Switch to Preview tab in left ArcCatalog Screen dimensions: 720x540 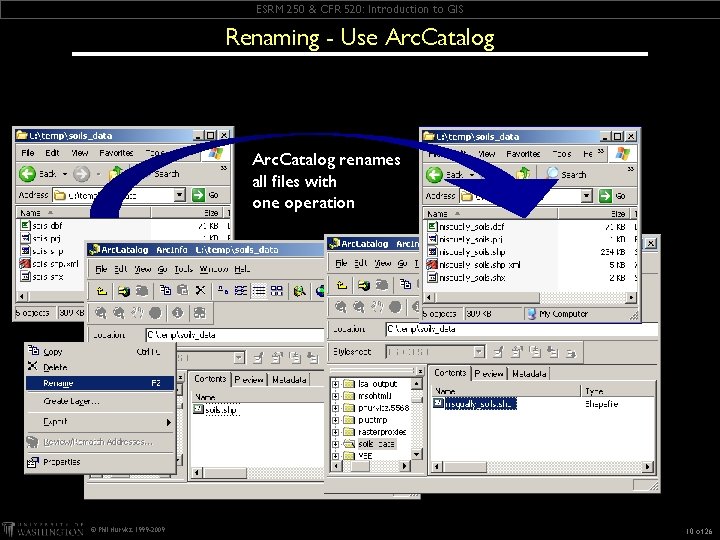point(249,380)
